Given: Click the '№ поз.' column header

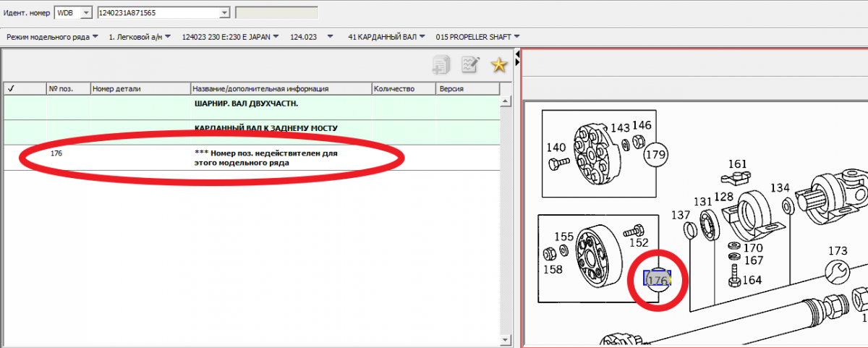Looking at the screenshot, I should (69, 89).
